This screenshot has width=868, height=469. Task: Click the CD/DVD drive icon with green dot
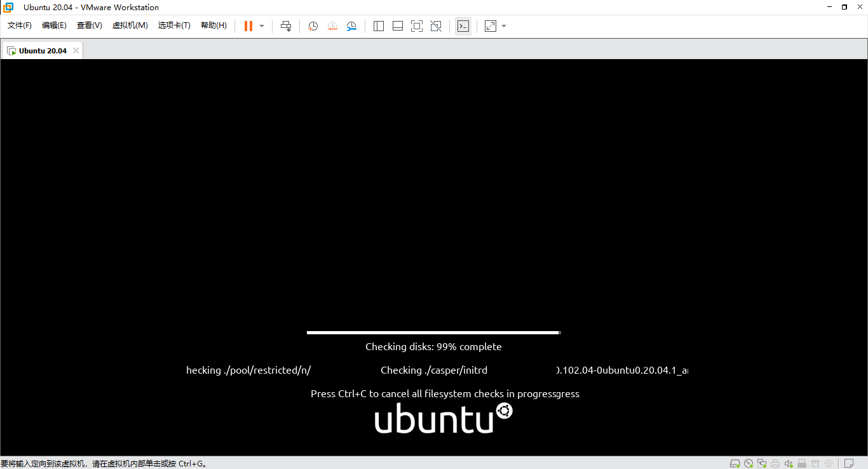click(x=749, y=463)
